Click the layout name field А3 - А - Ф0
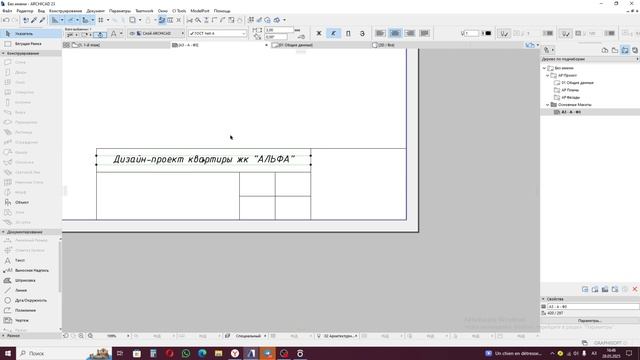Viewport: 640px width, 360px height. (593, 307)
